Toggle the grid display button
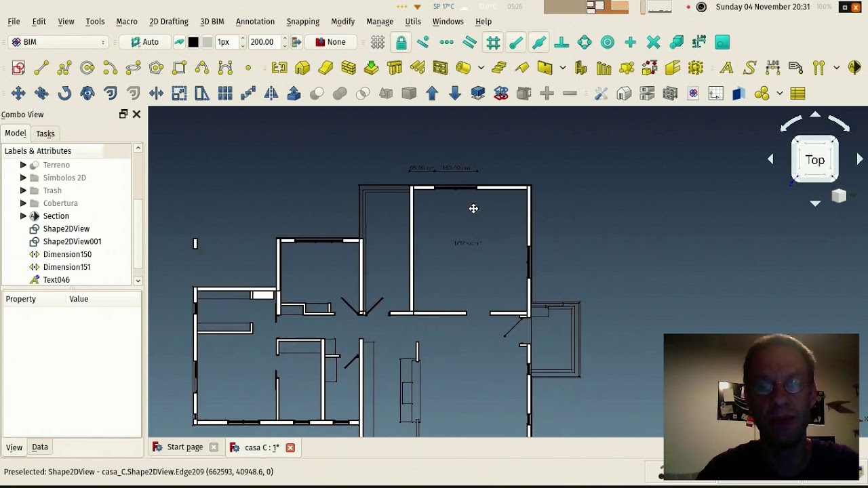The width and height of the screenshot is (868, 488). (x=378, y=42)
